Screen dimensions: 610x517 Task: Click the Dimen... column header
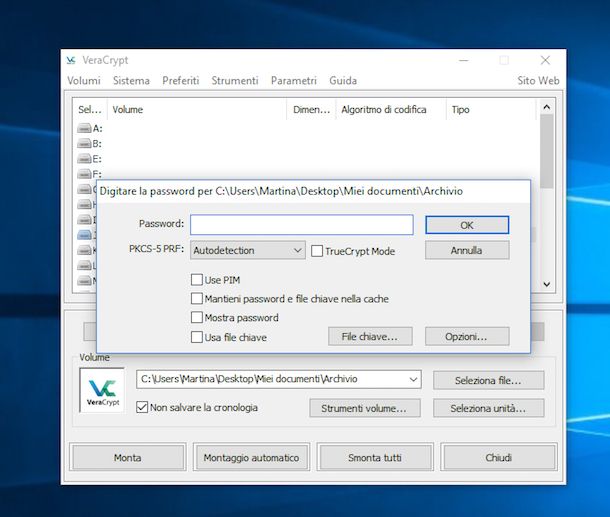click(311, 110)
